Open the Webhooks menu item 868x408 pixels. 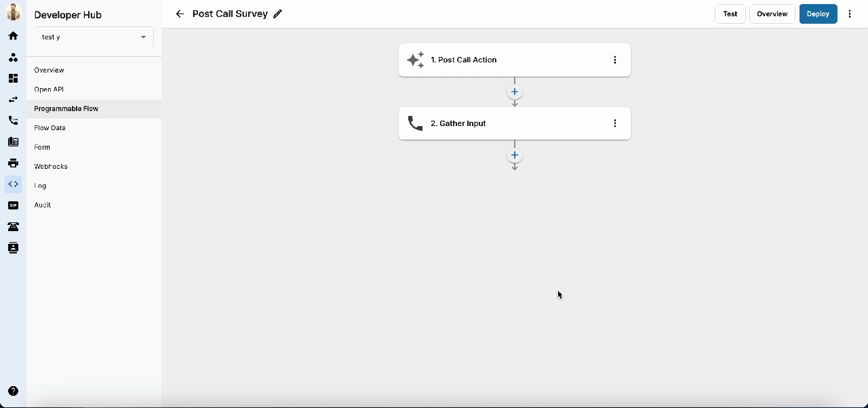(x=51, y=166)
